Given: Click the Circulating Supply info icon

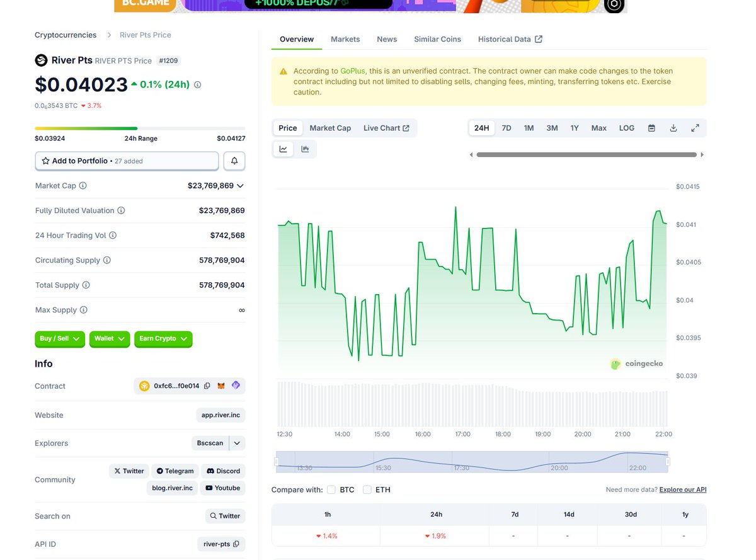Looking at the screenshot, I should [107, 260].
